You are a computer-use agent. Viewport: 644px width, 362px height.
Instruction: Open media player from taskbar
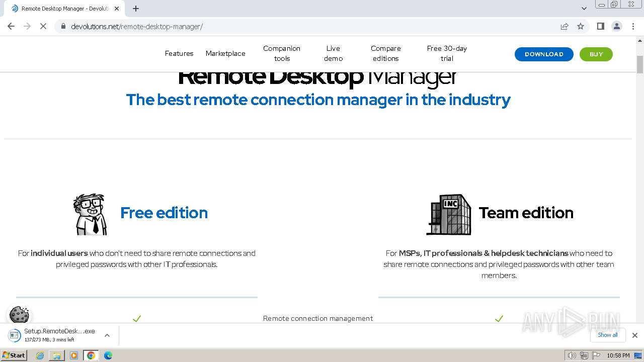click(74, 355)
